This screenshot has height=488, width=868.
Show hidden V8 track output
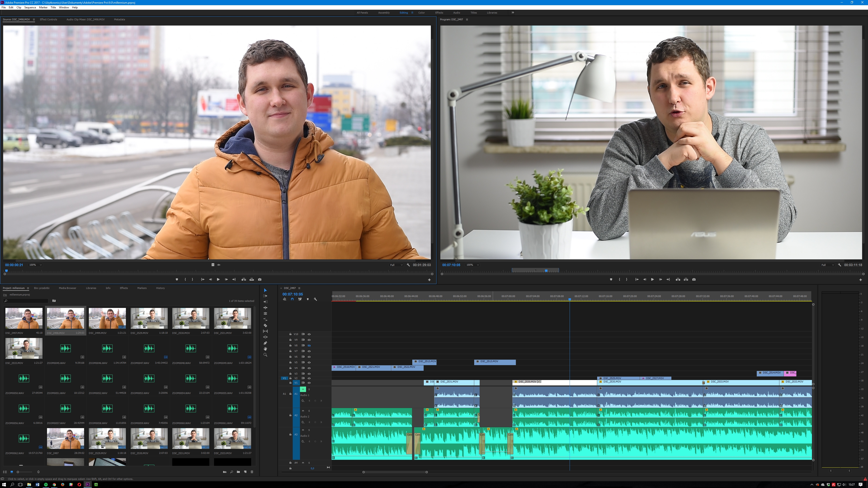point(309,345)
